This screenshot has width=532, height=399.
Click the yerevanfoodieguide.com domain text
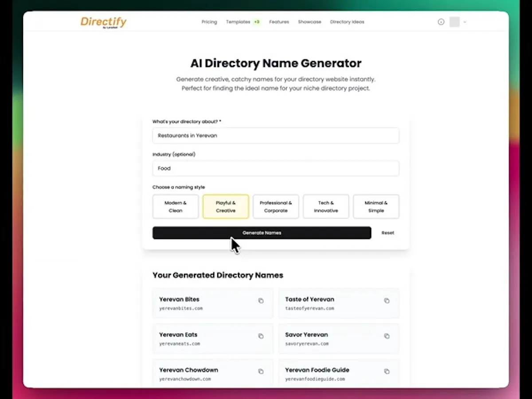[x=315, y=379]
